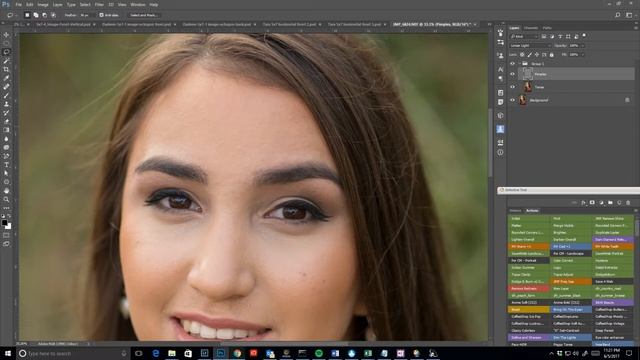Select the Lasso tool in the toolbox
This screenshot has width=640, height=360.
(x=6, y=52)
